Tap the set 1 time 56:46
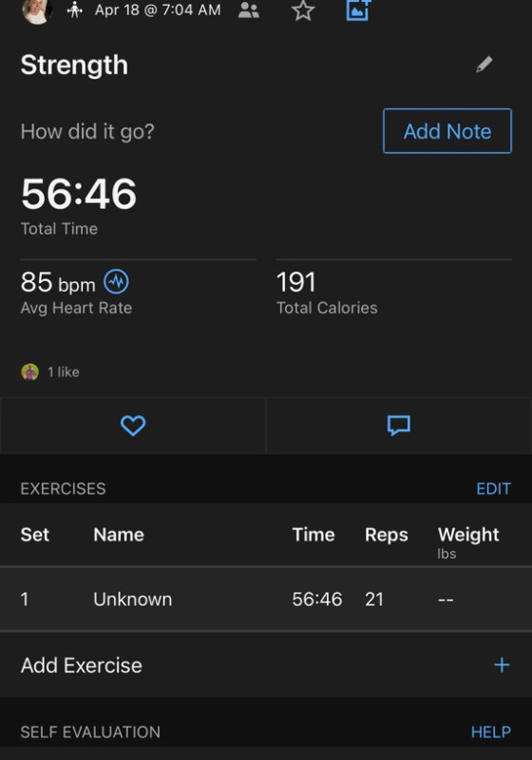 click(x=317, y=599)
